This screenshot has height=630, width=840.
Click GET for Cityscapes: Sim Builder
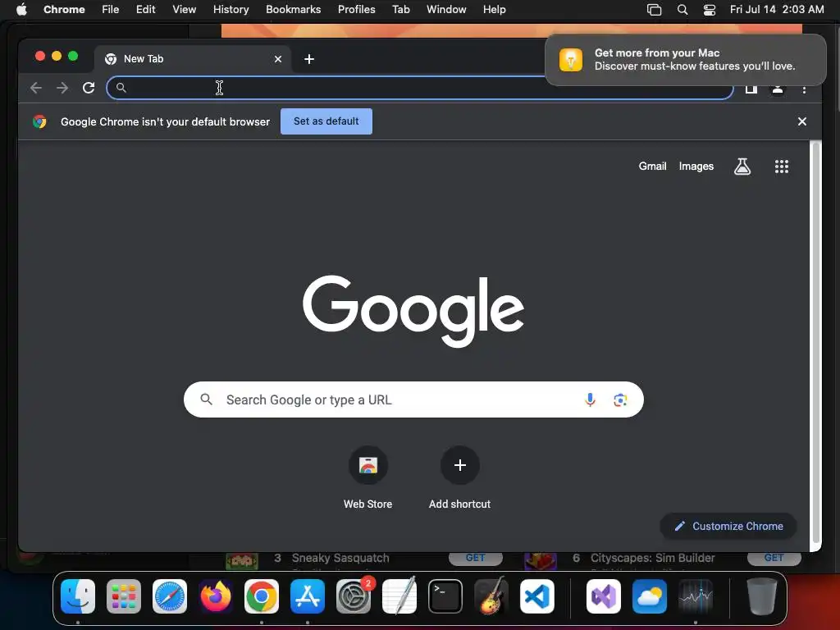pyautogui.click(x=774, y=558)
